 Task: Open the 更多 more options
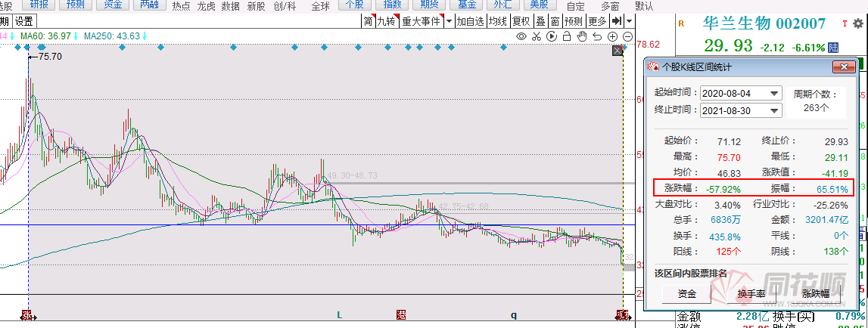point(597,22)
